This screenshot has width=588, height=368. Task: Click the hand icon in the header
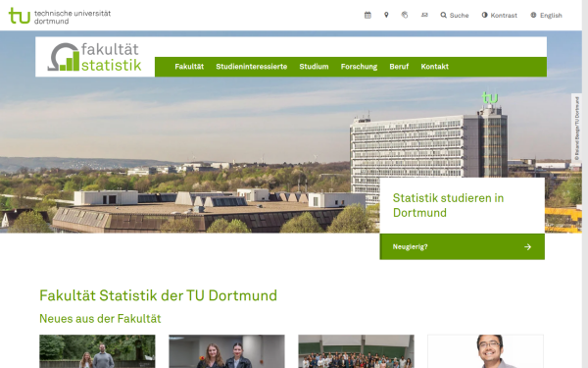405,15
